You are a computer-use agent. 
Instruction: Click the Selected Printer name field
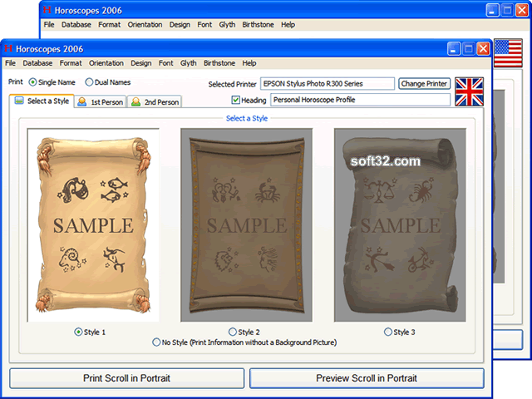pyautogui.click(x=328, y=83)
